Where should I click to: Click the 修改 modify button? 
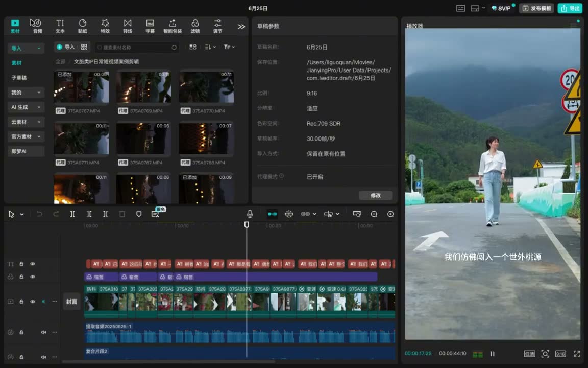(376, 195)
